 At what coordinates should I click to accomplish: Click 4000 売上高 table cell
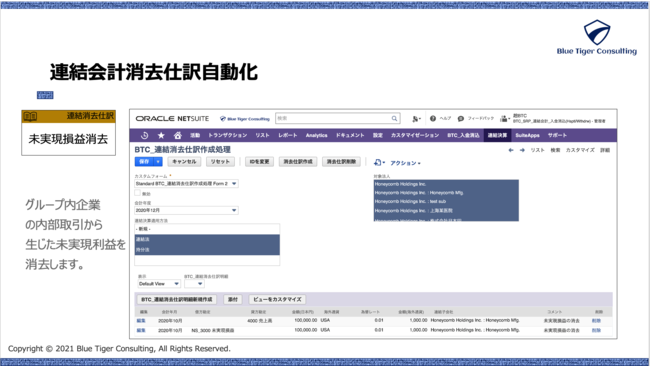click(260, 321)
